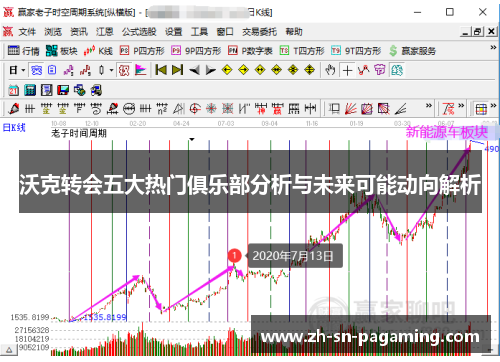Image resolution: width=500 pixels, height=362 pixels.
Task: Expand overflow beside red 飞 icon
Action: point(461,106)
